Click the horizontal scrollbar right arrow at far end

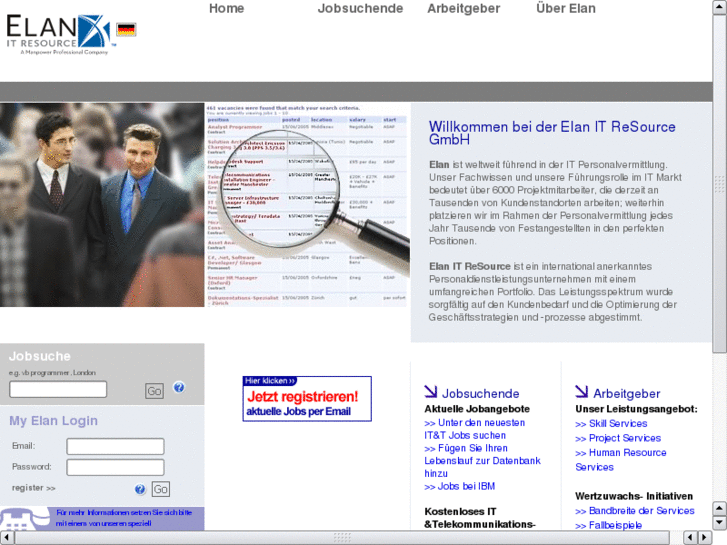(x=705, y=538)
